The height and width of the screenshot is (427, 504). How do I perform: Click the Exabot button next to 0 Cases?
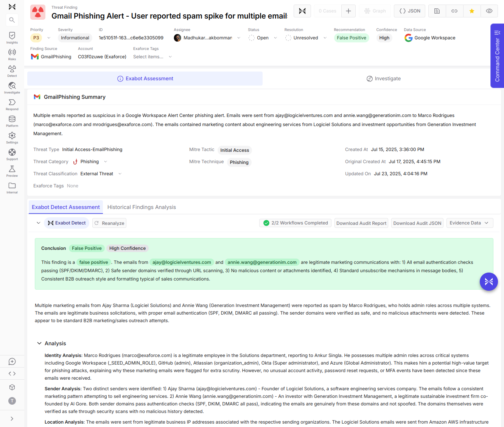(x=302, y=11)
